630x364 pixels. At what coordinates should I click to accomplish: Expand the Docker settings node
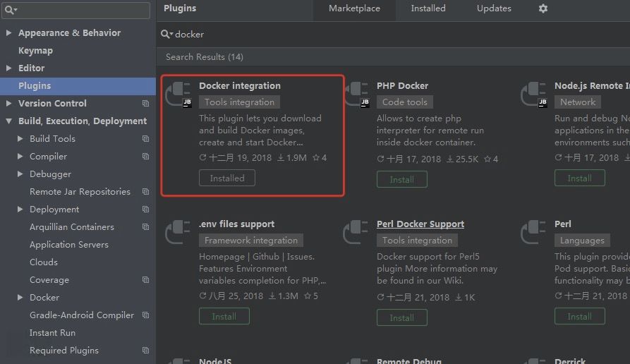pyautogui.click(x=20, y=298)
